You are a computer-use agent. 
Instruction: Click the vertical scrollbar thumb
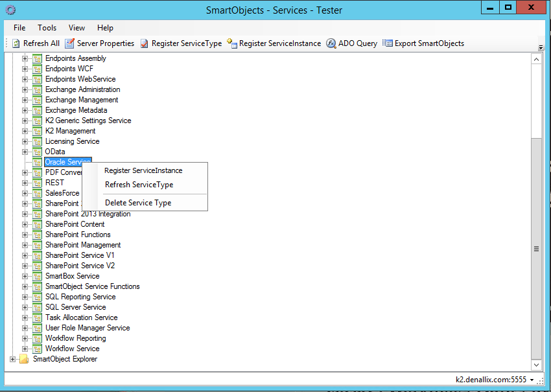536,249
